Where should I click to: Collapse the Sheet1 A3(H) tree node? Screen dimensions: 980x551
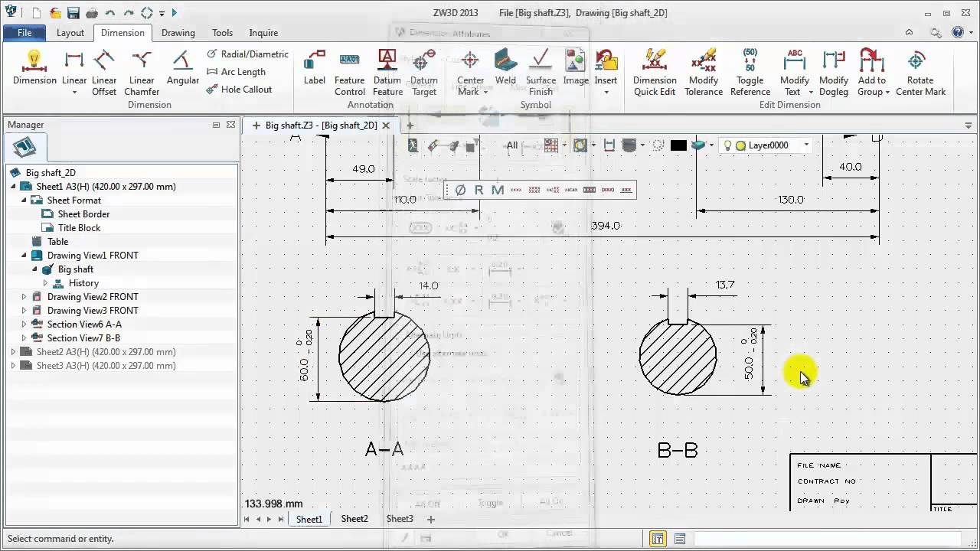(13, 186)
